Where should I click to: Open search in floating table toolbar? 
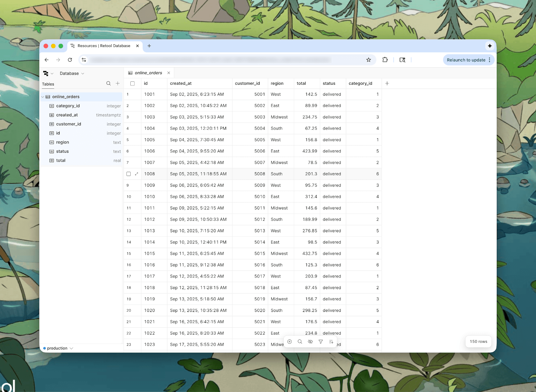[300, 341]
